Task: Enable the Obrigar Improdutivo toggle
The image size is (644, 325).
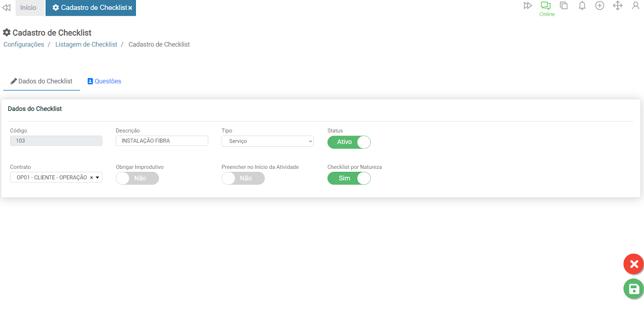Action: [137, 178]
